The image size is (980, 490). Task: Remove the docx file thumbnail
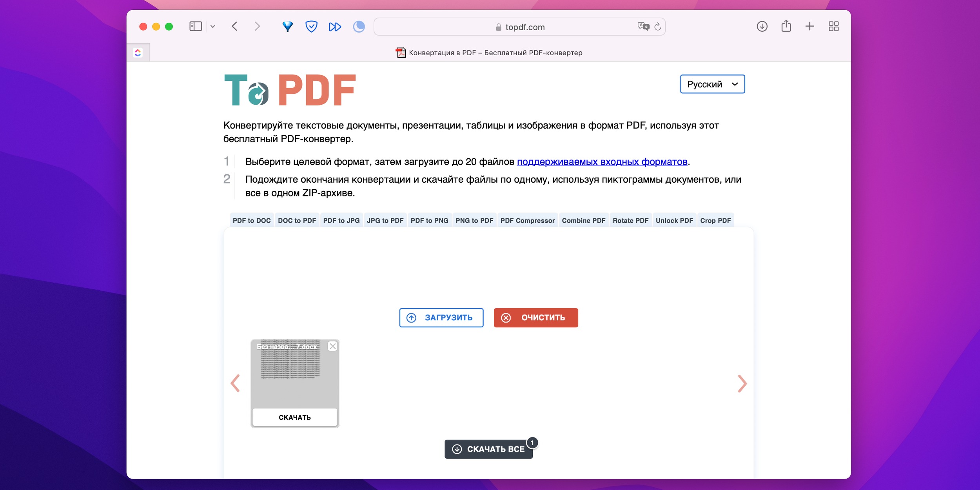point(332,346)
